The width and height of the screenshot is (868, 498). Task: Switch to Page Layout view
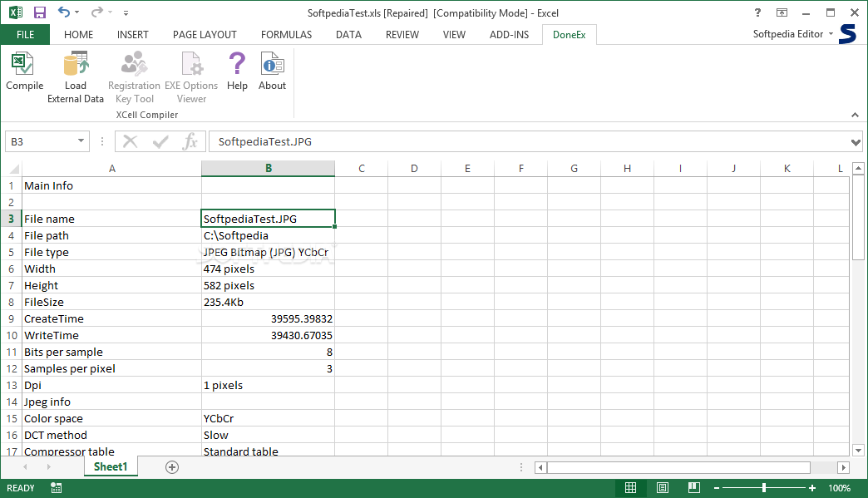662,487
